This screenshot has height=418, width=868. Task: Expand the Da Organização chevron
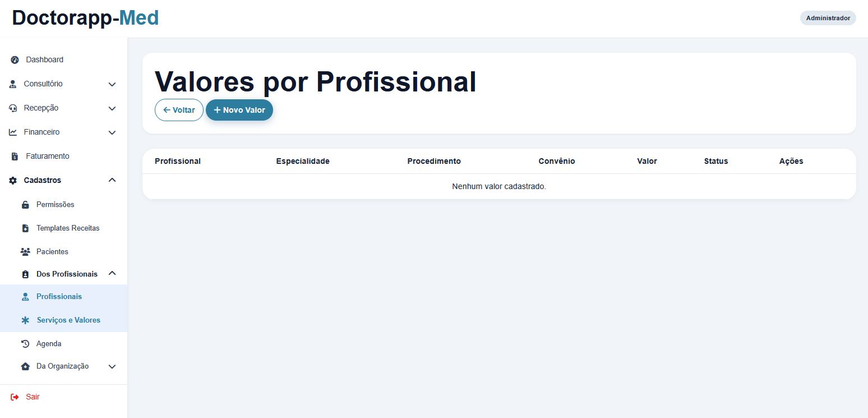tap(112, 367)
